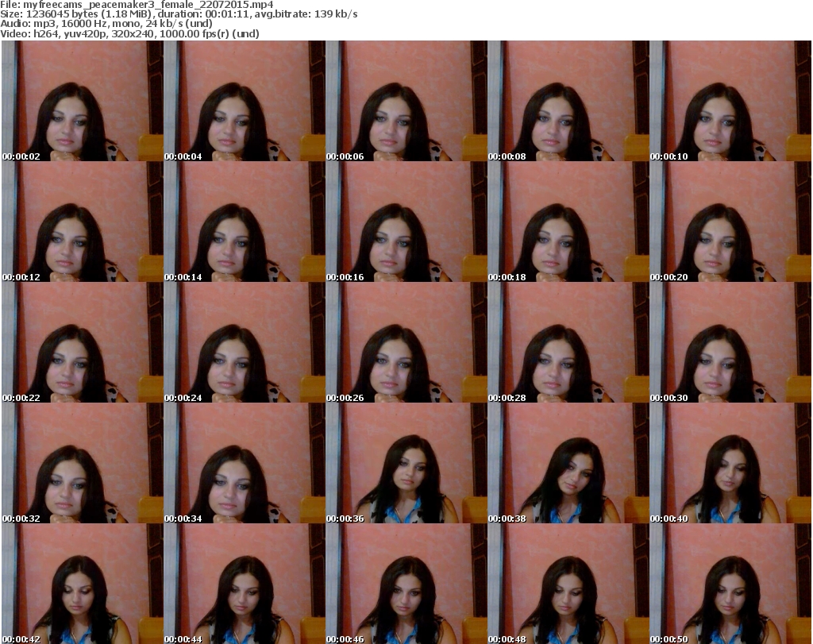Open the frame at 00:00:14
The height and width of the screenshot is (644, 813).
[245, 222]
